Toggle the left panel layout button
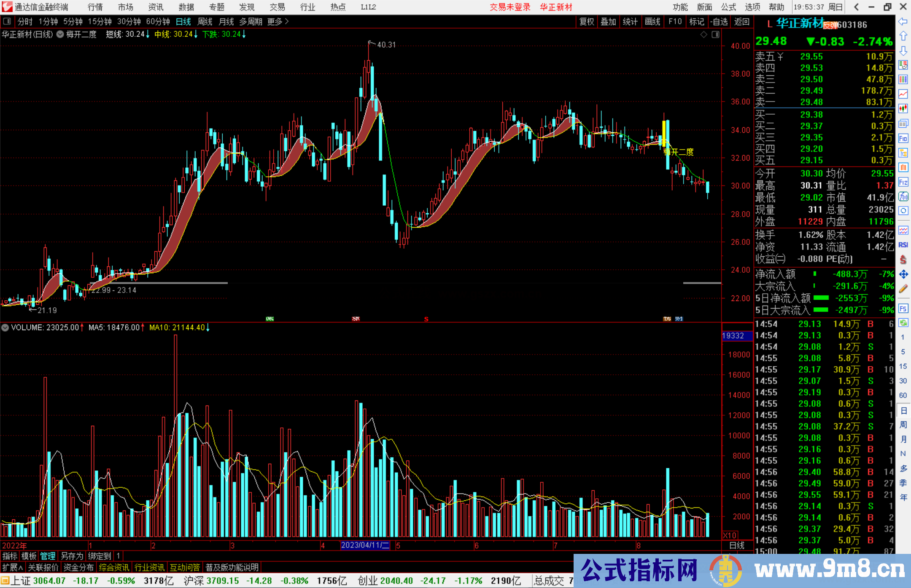This screenshot has width=911, height=588. click(x=7, y=21)
